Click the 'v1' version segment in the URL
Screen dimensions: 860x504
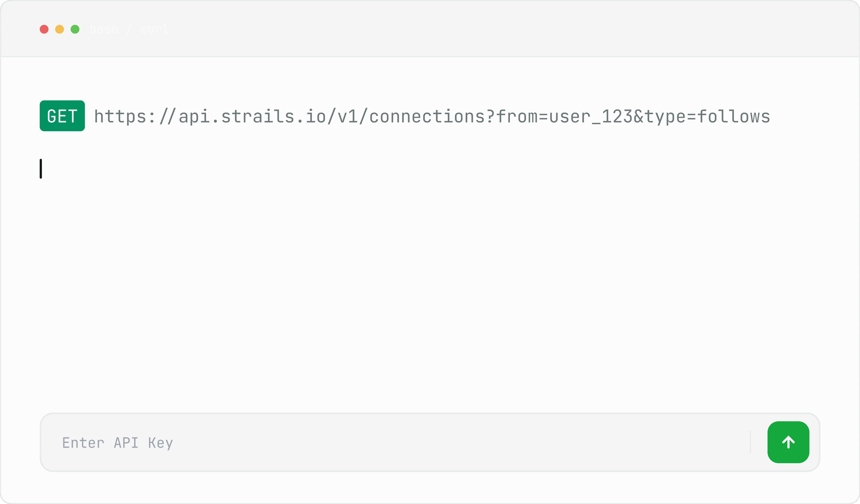[x=348, y=117]
